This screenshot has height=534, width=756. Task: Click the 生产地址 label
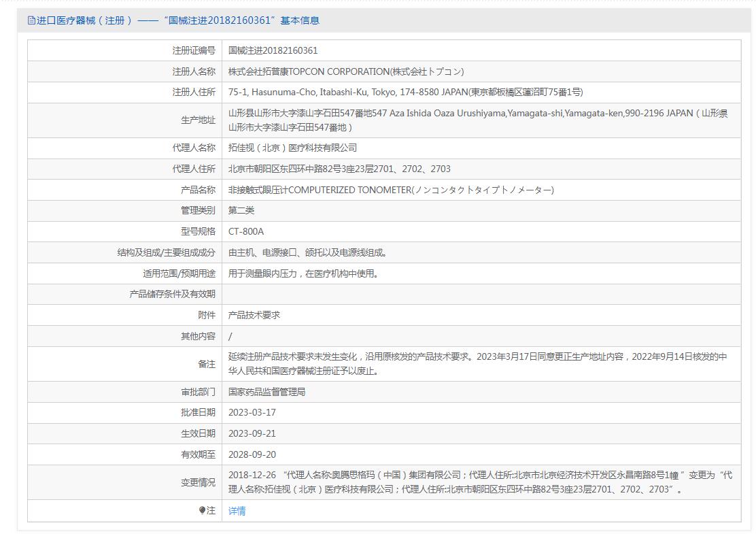point(198,120)
